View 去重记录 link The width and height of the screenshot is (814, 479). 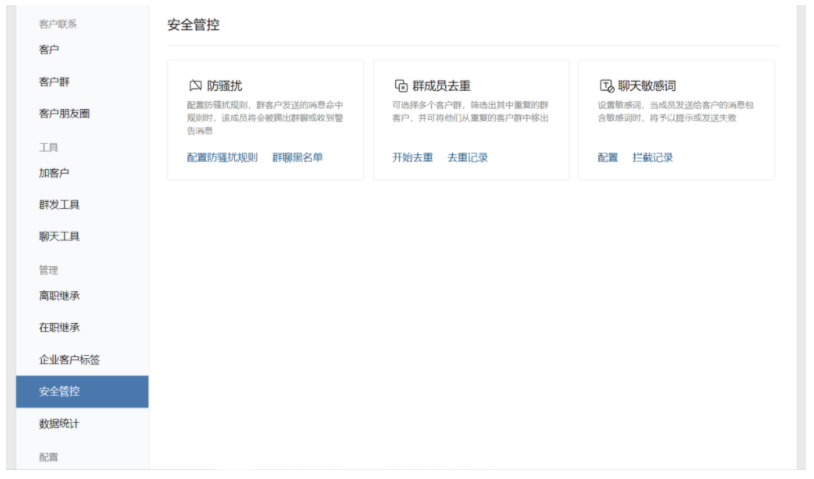pyautogui.click(x=467, y=157)
